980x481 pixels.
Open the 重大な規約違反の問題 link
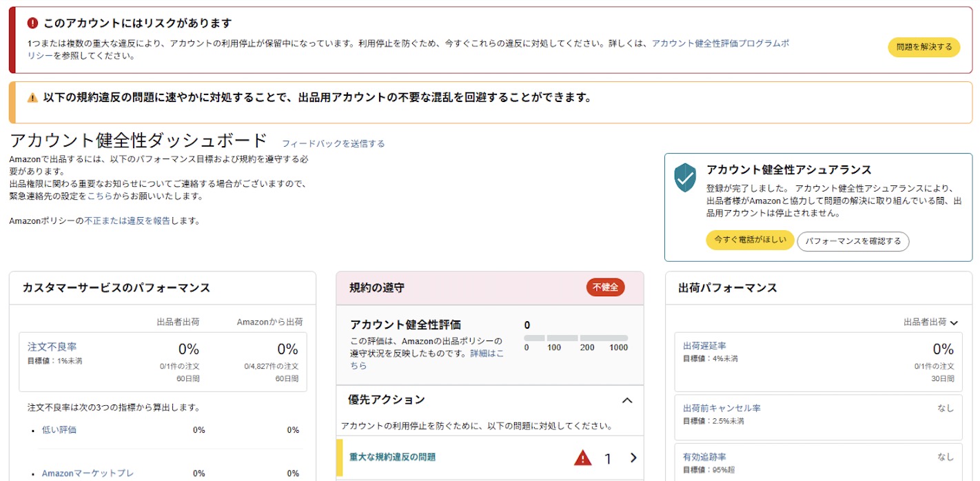pos(392,457)
